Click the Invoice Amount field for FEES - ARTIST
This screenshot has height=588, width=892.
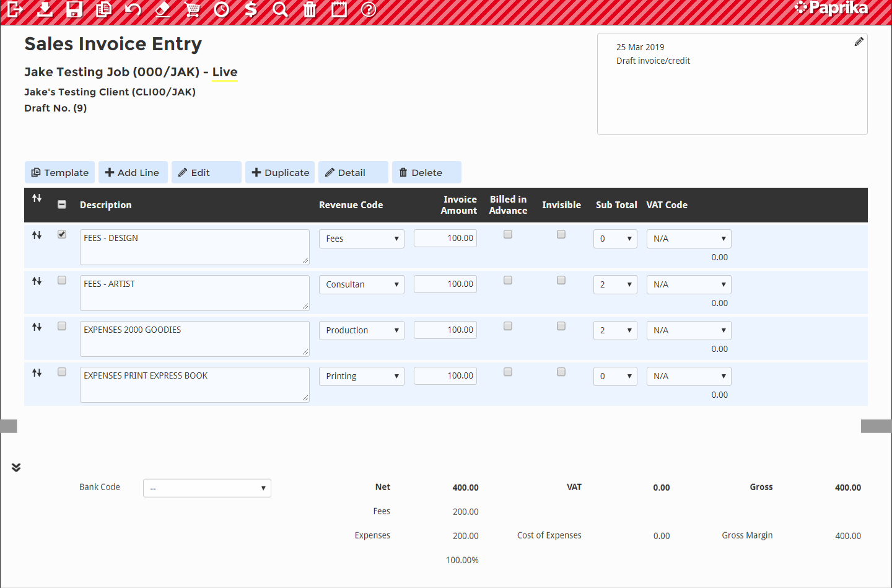[x=445, y=284]
